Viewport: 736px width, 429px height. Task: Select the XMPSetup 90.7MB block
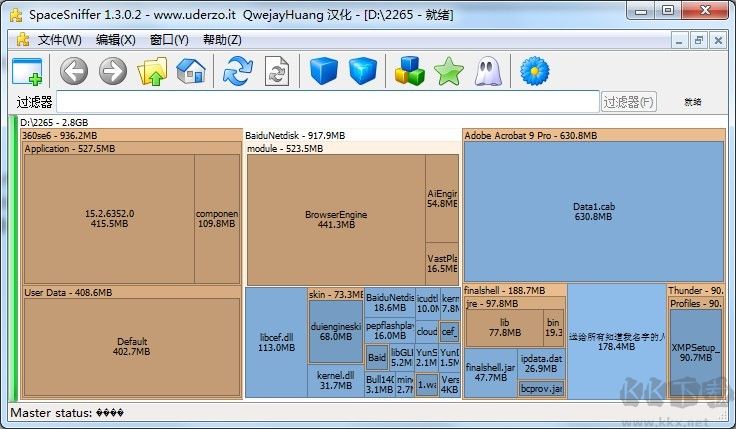(x=696, y=353)
